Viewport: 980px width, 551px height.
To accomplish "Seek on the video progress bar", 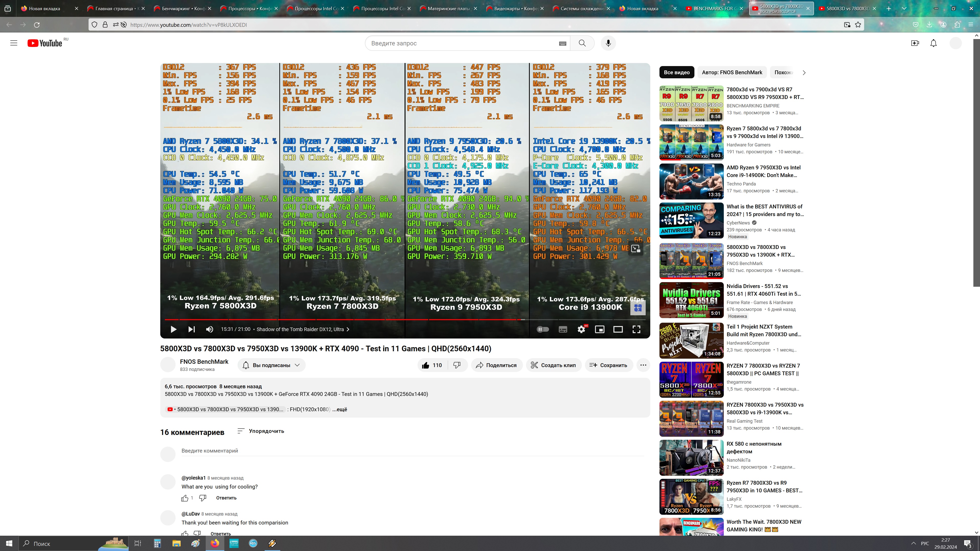I will (x=381, y=320).
